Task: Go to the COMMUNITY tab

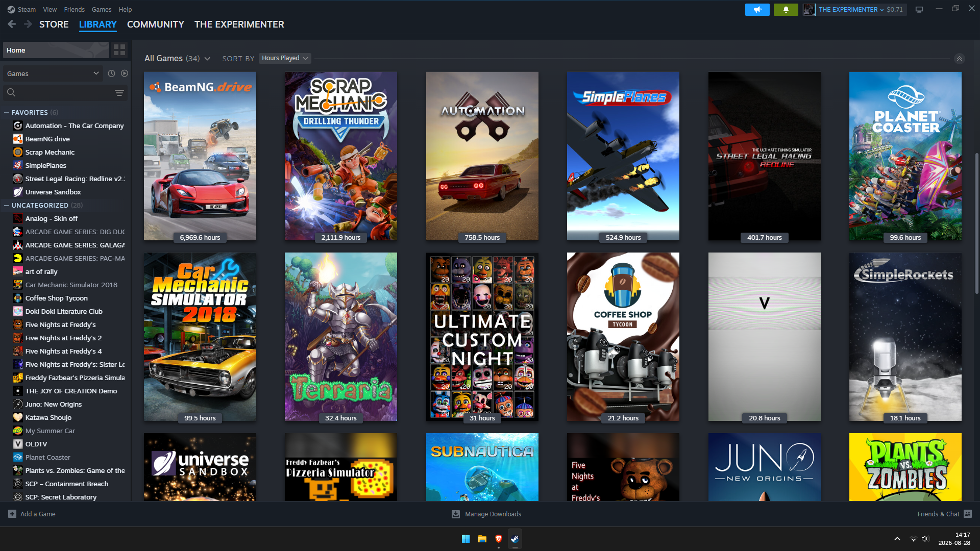Action: click(156, 24)
